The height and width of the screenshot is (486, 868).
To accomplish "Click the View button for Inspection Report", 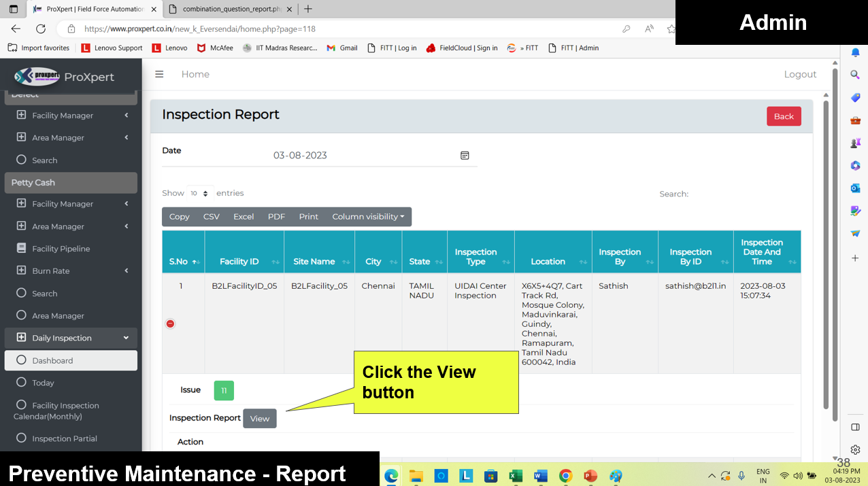I will [x=259, y=419].
